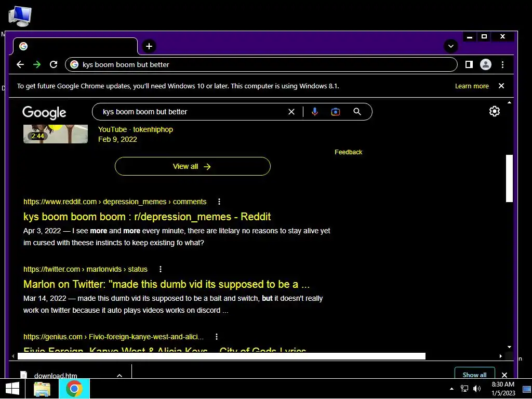This screenshot has height=399, width=532.
Task: Open more options for the Twitter result
Action: pyautogui.click(x=161, y=269)
